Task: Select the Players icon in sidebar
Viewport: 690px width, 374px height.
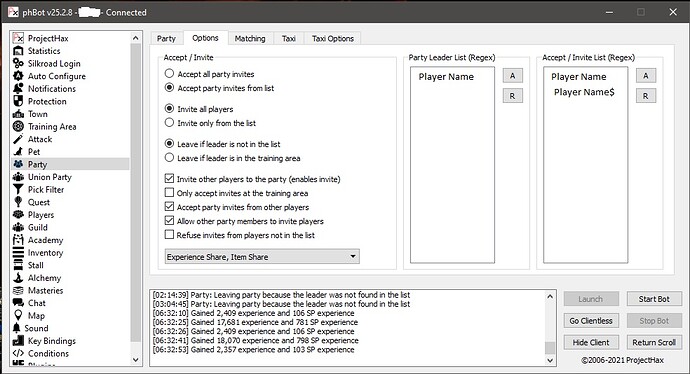Action: tap(18, 215)
